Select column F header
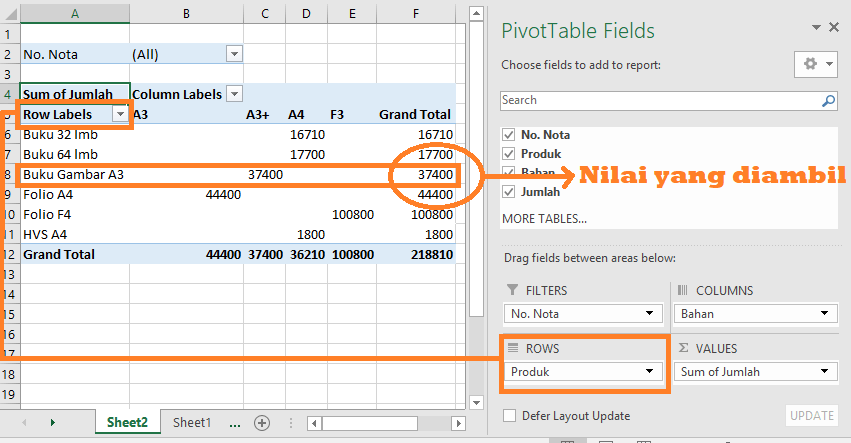Viewport: 851px width, 443px height. coord(416,14)
